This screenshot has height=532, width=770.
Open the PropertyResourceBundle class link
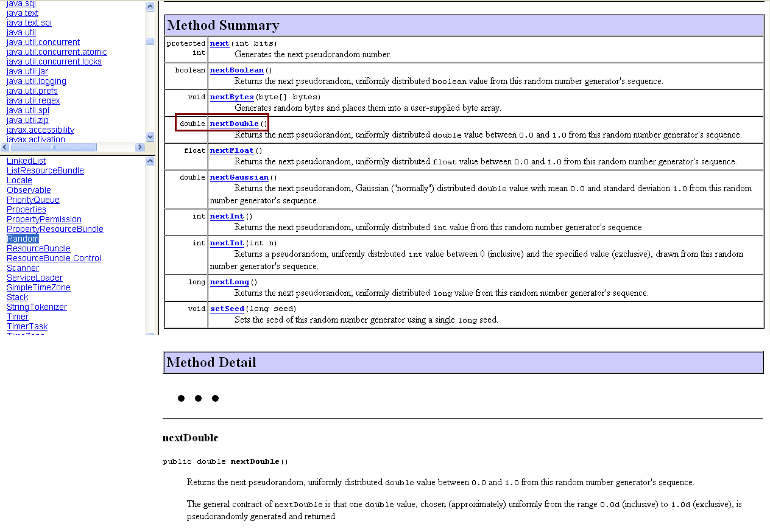point(55,229)
